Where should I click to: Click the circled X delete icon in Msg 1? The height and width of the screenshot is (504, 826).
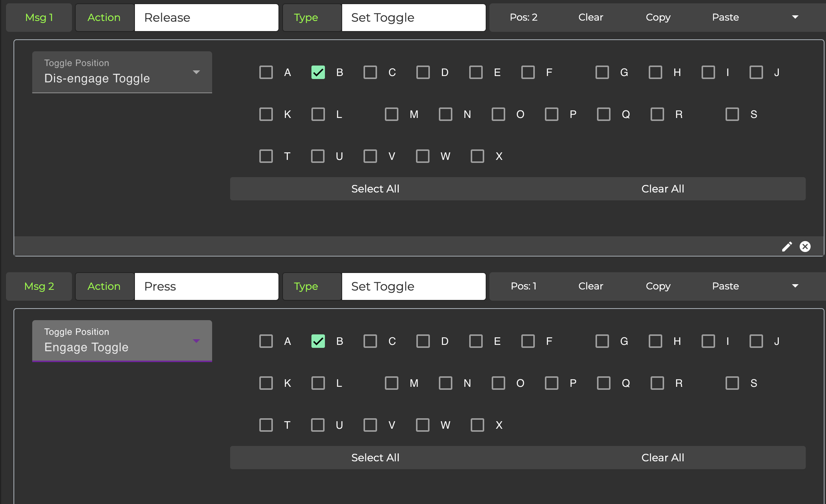(805, 246)
